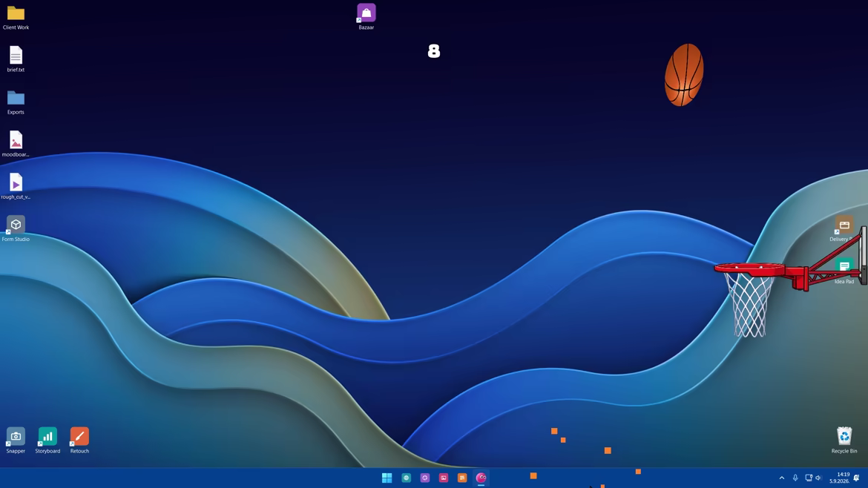Open the brief.txt file
This screenshot has height=488, width=868.
point(16,60)
